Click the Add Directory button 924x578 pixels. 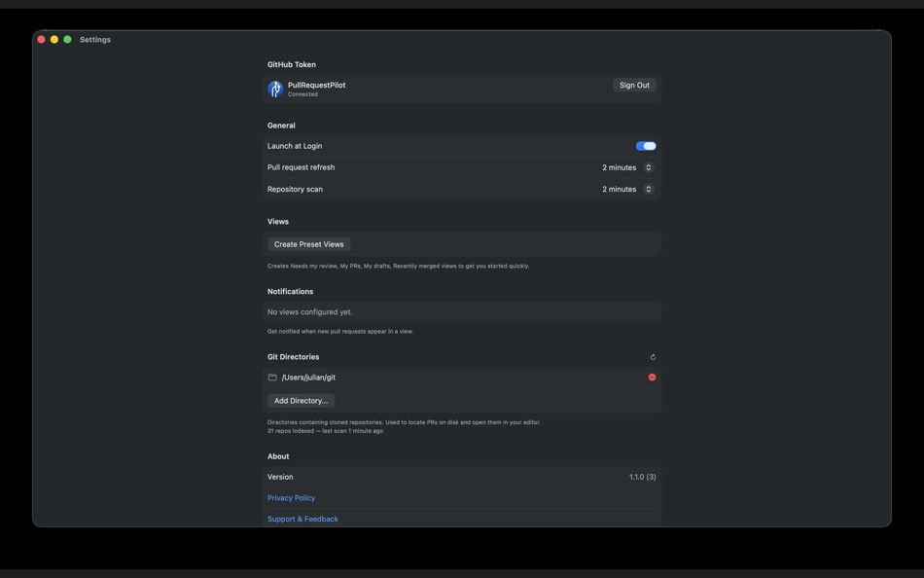(x=301, y=400)
